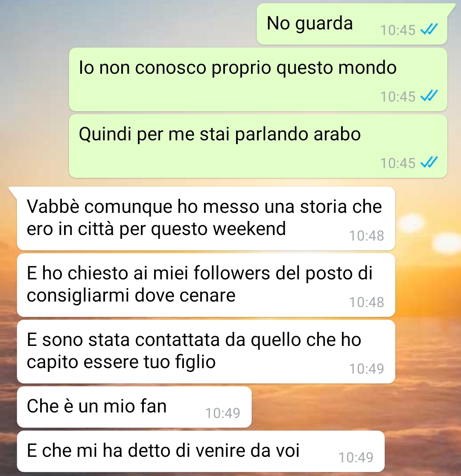Tap the read receipt ticks on 'Io non conosco proprio questo mondo'
461x476 pixels.
point(429,96)
